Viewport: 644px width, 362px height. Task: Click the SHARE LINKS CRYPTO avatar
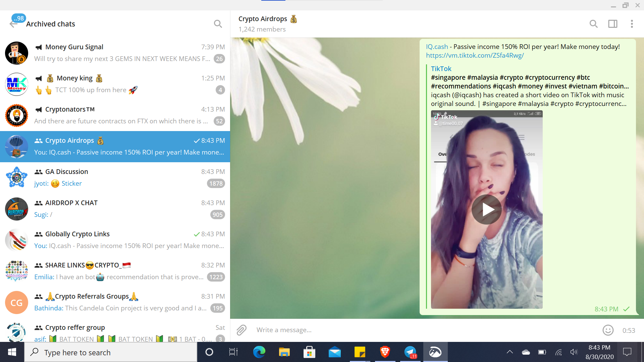[x=16, y=271]
